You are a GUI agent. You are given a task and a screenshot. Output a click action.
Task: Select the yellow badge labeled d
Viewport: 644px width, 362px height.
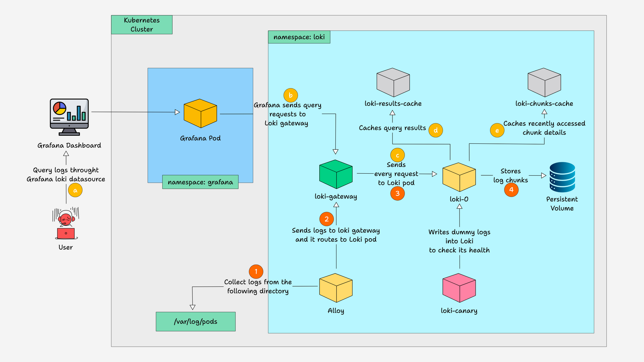[436, 130]
